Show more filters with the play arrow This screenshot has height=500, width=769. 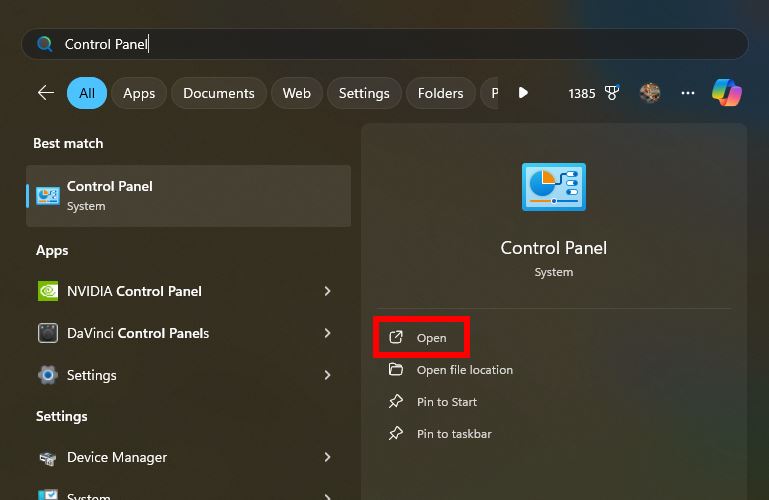pyautogui.click(x=523, y=93)
